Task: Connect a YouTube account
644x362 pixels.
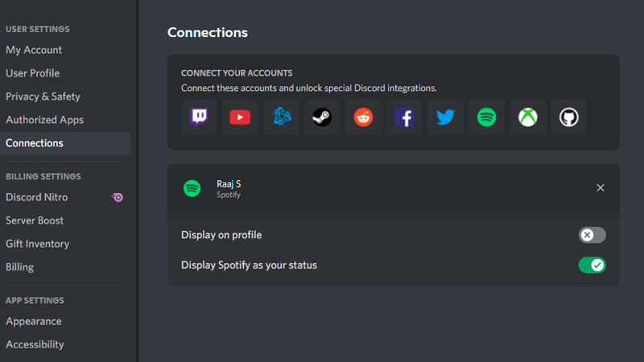Action: 240,117
